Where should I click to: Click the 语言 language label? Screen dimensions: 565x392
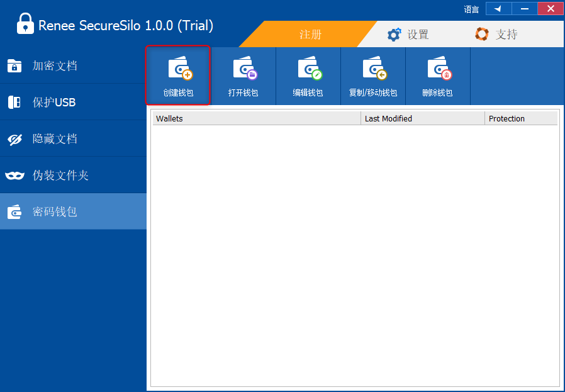tap(471, 9)
